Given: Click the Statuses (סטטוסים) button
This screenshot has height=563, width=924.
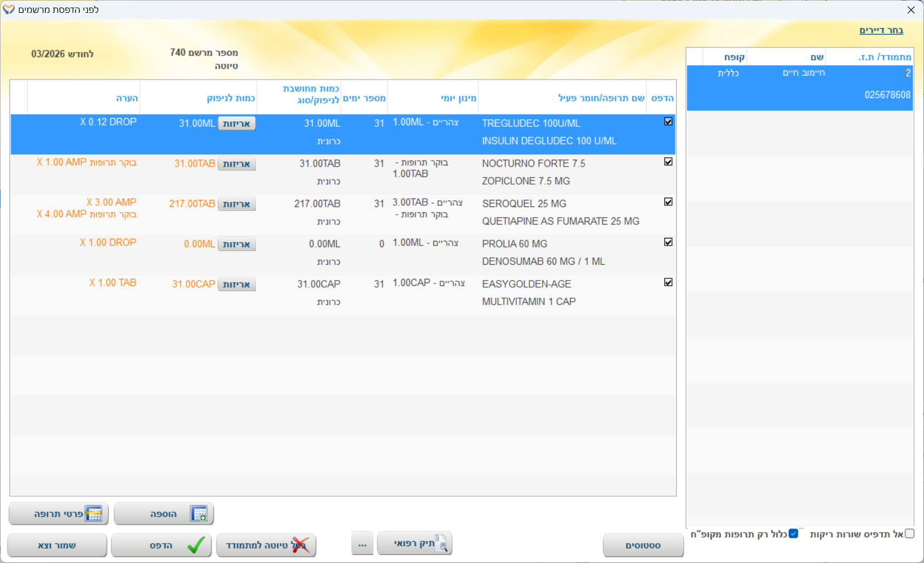Looking at the screenshot, I should click(643, 545).
